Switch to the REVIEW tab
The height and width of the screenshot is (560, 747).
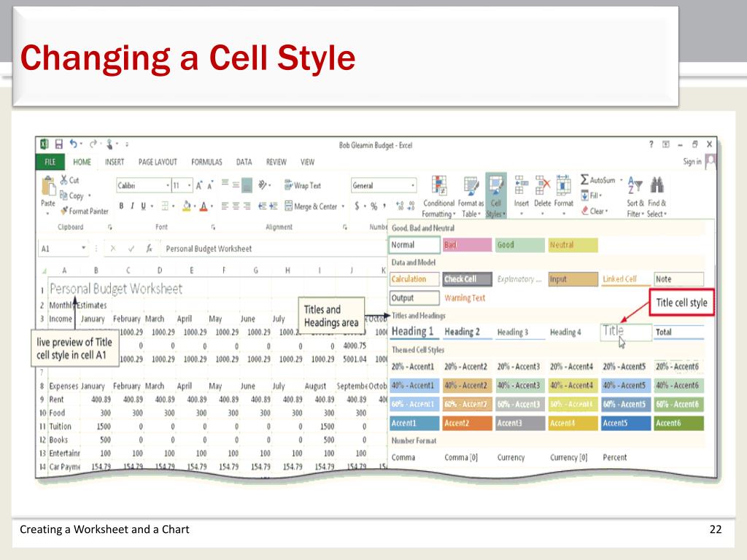click(x=276, y=162)
